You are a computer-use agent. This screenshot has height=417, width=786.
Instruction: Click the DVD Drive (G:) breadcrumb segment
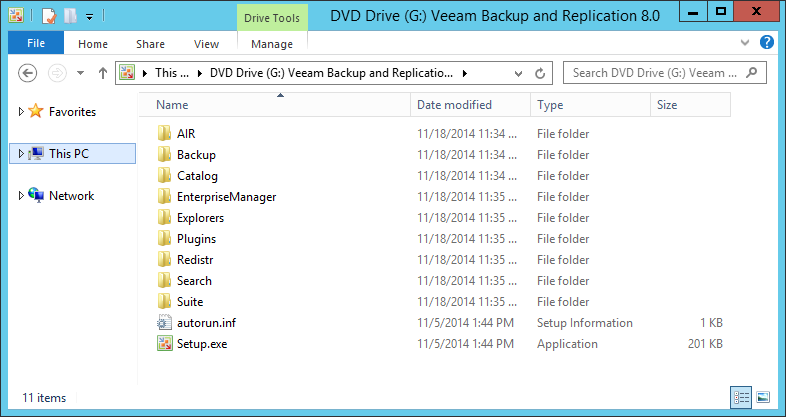(331, 73)
